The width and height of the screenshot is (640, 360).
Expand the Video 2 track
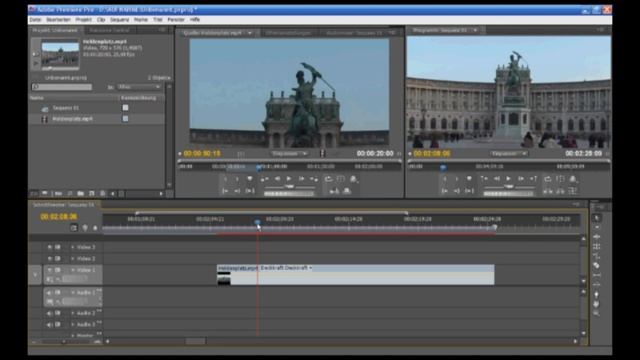tap(73, 258)
